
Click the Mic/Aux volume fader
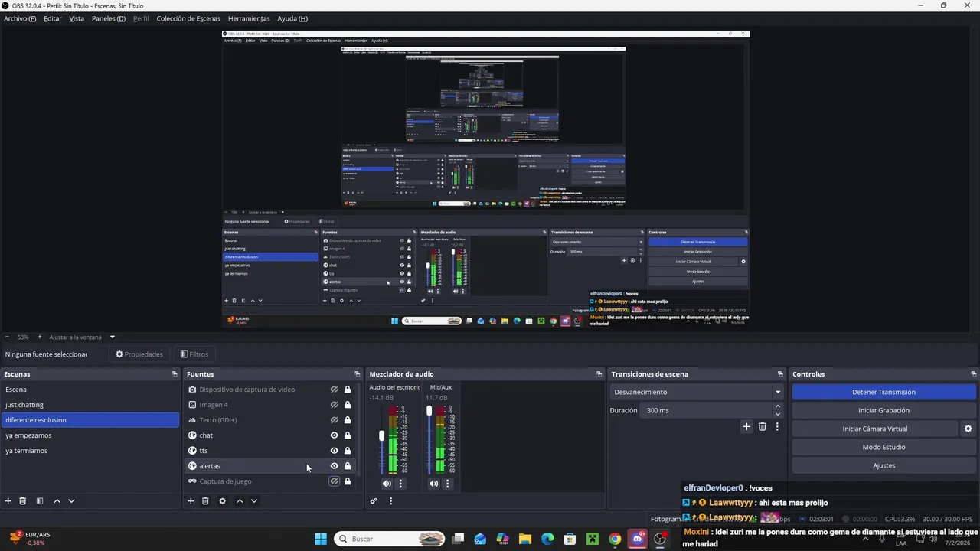(x=429, y=411)
